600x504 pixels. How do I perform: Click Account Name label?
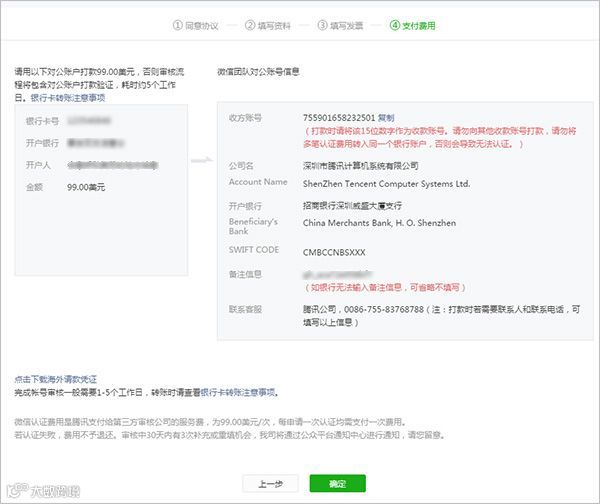[x=258, y=182]
